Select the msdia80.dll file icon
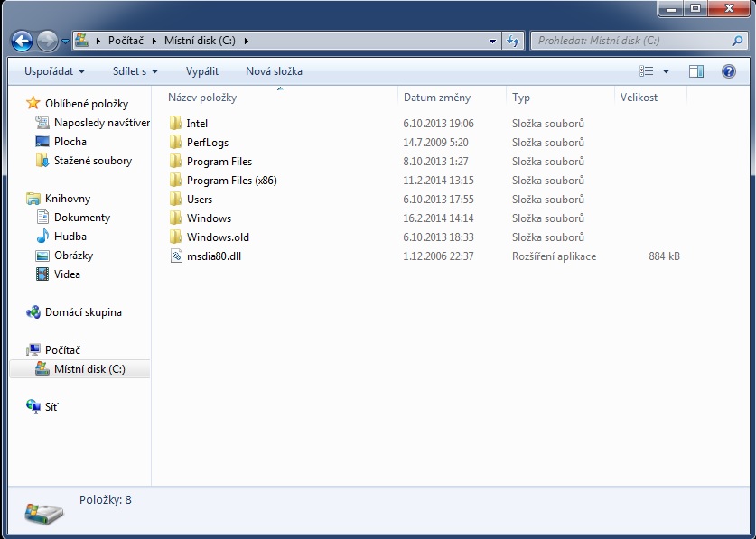The width and height of the screenshot is (756, 539). tap(176, 256)
